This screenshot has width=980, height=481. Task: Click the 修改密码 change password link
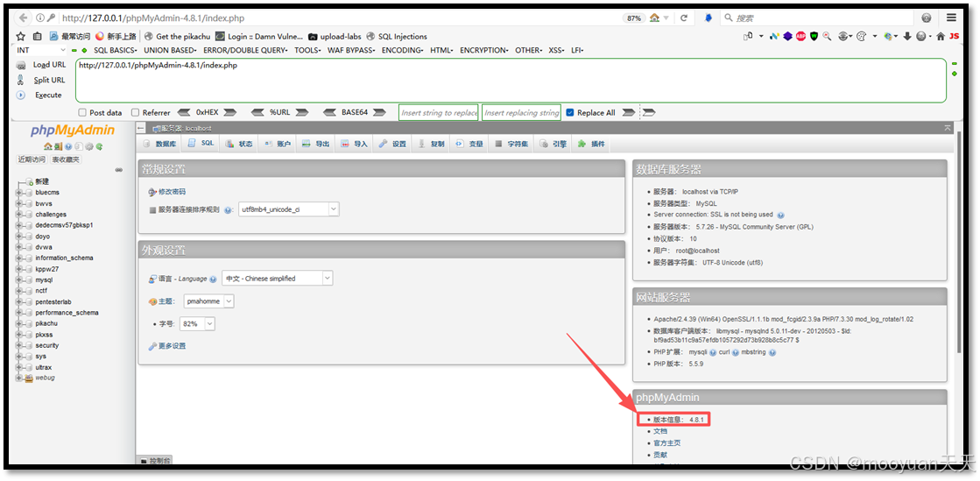coord(172,191)
